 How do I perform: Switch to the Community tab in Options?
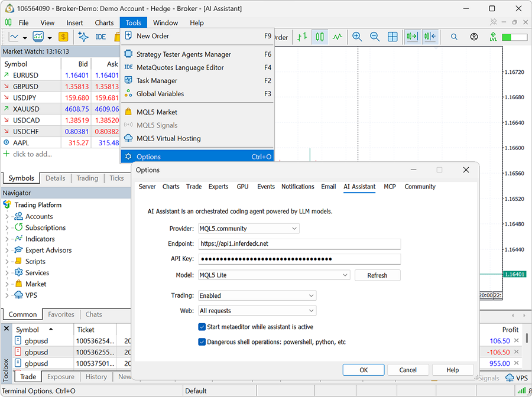click(420, 187)
